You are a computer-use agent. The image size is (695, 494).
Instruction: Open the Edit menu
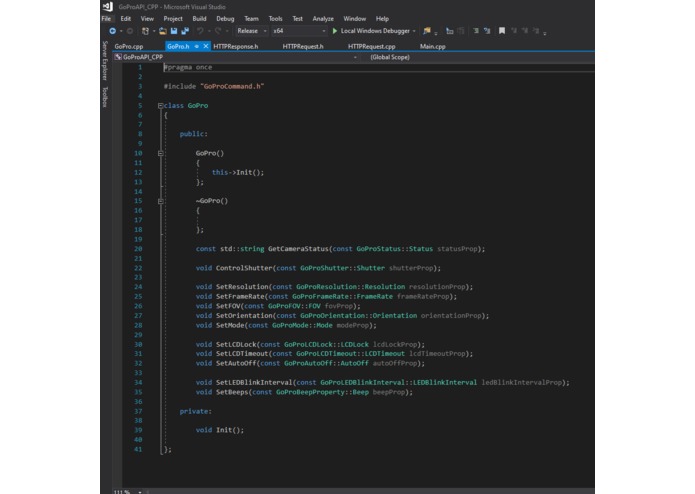(x=126, y=19)
